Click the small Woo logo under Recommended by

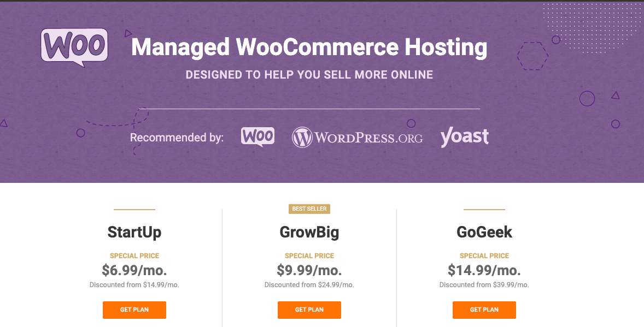(257, 136)
